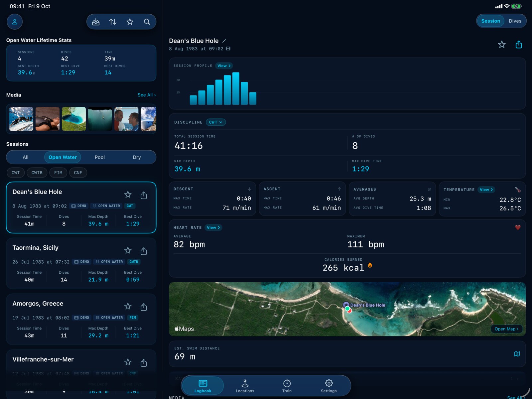The image size is (532, 399).
Task: Tap the thermometer icon in Temperature card
Action: (x=518, y=190)
